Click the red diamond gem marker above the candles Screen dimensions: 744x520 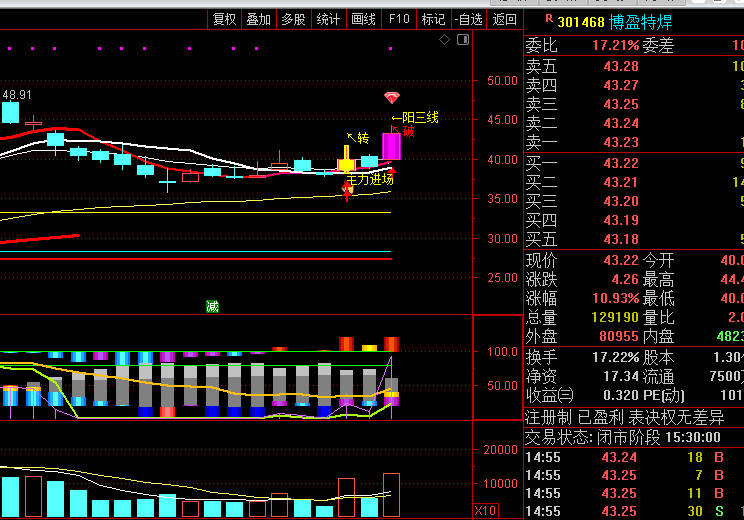pos(392,98)
